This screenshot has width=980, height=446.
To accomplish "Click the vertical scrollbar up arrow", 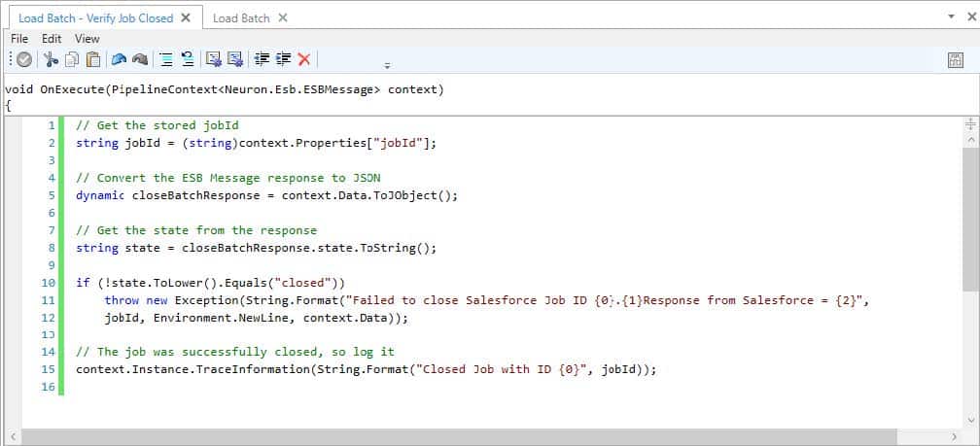I will coord(970,137).
